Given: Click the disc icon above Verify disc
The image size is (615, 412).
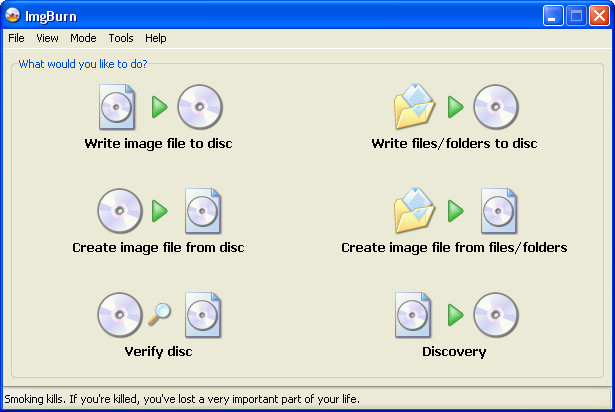Looking at the screenshot, I should 120,315.
